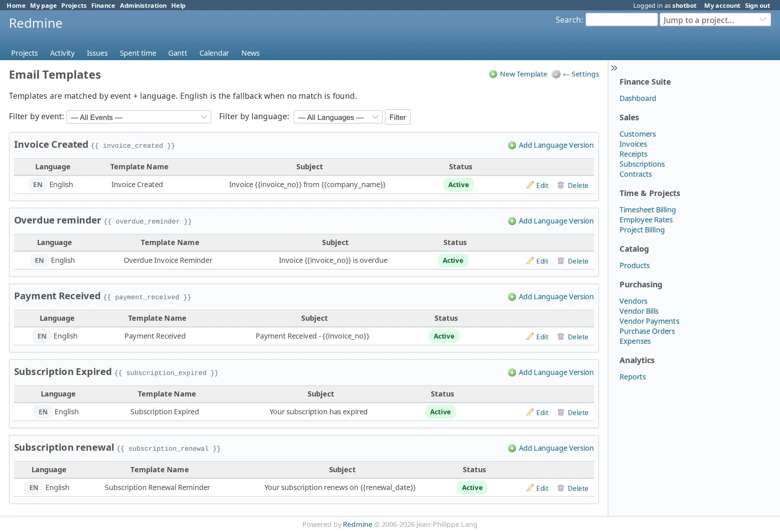Click Edit link in Subscription Renewal Reminder row
Viewport: 780px width, 532px height.
click(x=542, y=488)
